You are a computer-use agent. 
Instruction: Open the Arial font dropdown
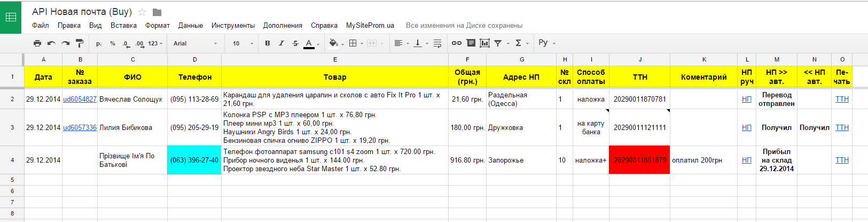196,43
